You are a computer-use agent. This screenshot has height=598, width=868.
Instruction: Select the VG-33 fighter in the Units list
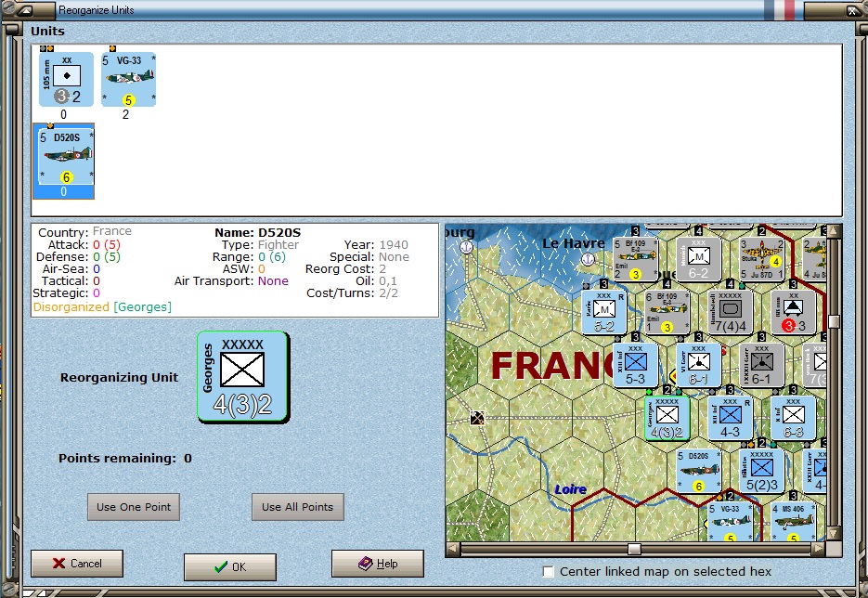click(128, 79)
